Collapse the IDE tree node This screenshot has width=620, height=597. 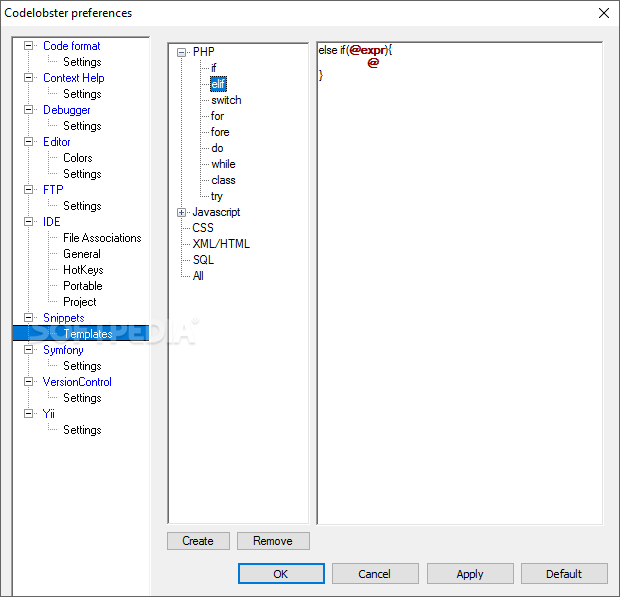(28, 221)
